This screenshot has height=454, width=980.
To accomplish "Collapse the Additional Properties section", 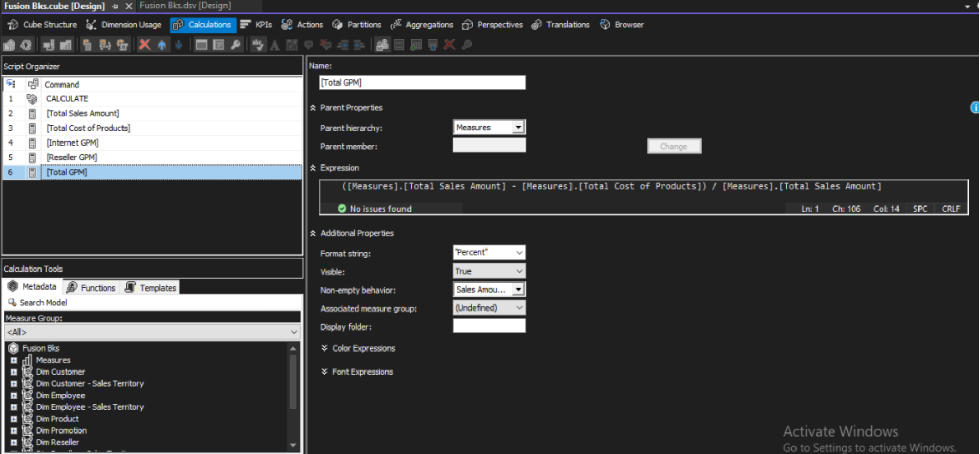I will point(313,233).
